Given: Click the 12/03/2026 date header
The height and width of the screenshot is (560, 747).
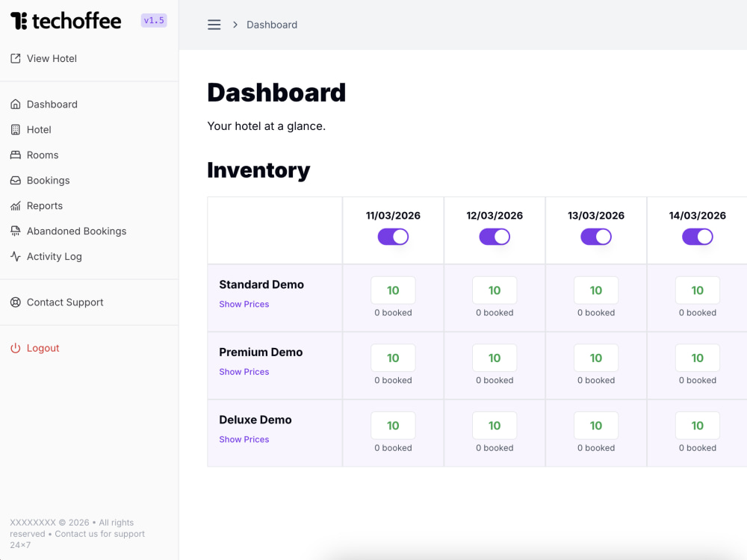Looking at the screenshot, I should pyautogui.click(x=495, y=215).
